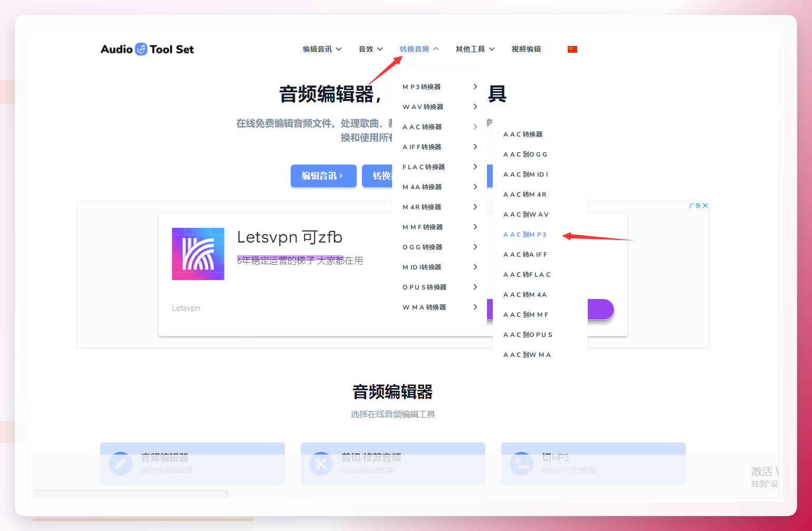Expand AIFF转换器 submenu arrow
The width and height of the screenshot is (812, 531).
[x=475, y=147]
